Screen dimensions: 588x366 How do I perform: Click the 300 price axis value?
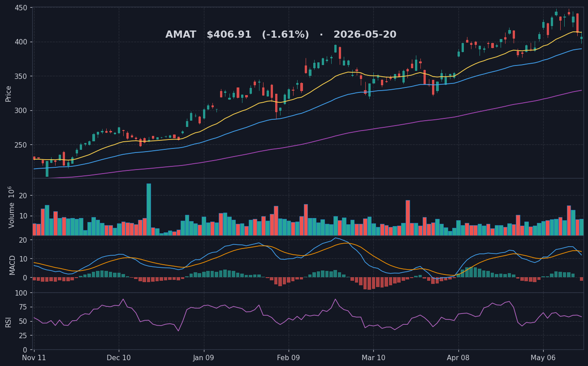21,111
